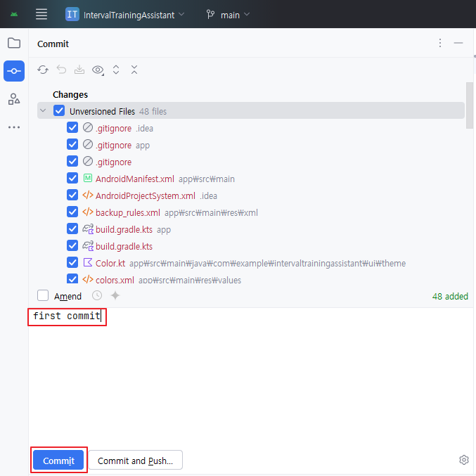Uncheck .gitignore in app
The width and height of the screenshot is (476, 476).
[72, 145]
